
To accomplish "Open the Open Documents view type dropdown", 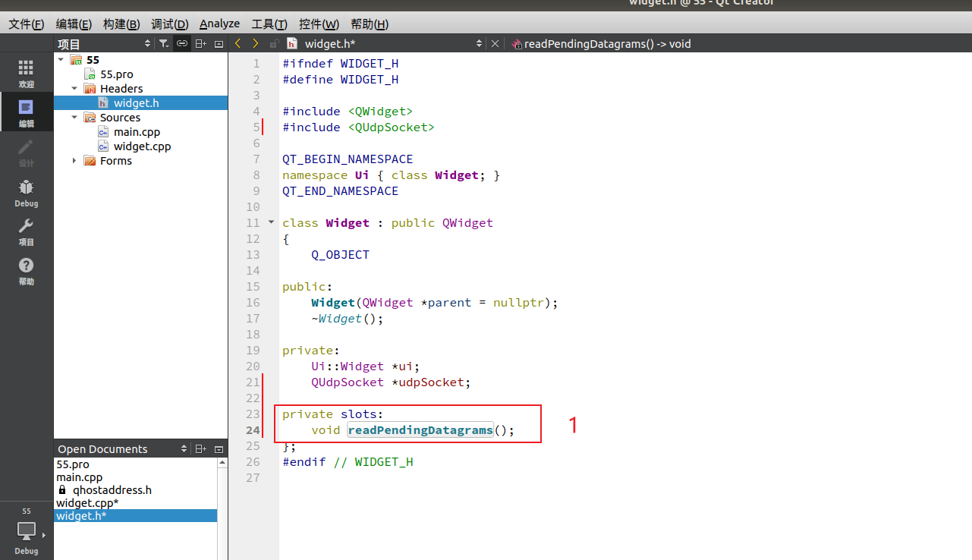I will tap(123, 449).
